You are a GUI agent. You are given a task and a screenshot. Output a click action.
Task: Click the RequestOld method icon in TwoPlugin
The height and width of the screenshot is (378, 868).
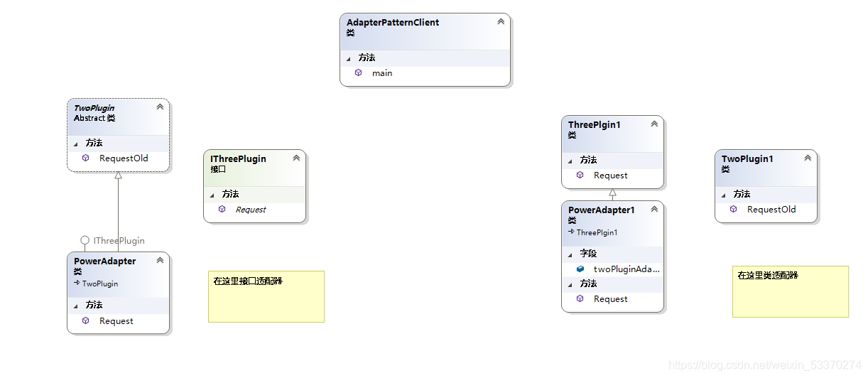pos(85,158)
